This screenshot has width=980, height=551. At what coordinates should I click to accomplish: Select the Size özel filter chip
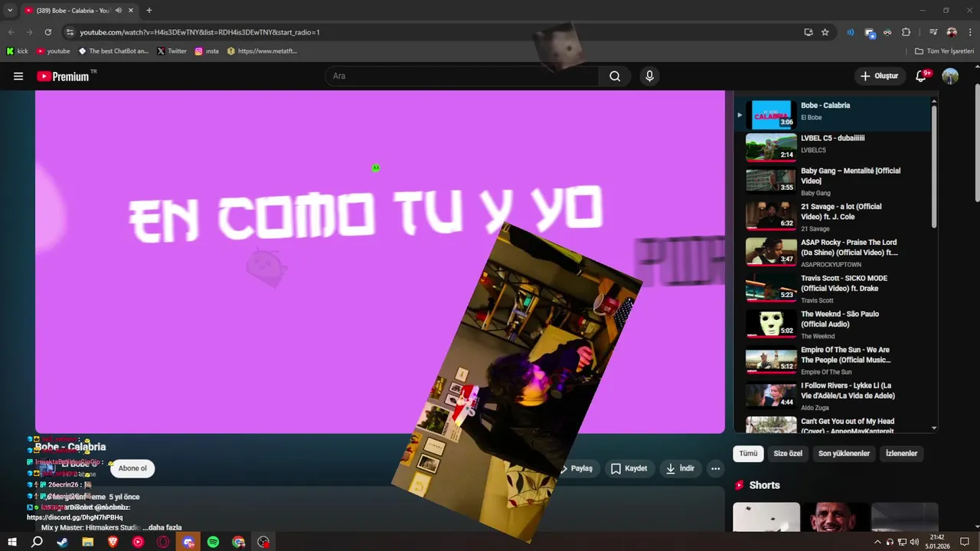(x=788, y=453)
